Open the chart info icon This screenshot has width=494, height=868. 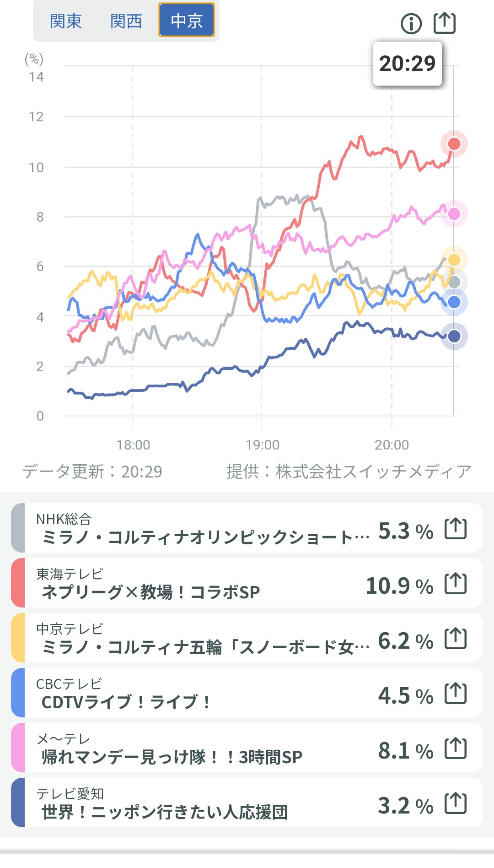pos(411,23)
